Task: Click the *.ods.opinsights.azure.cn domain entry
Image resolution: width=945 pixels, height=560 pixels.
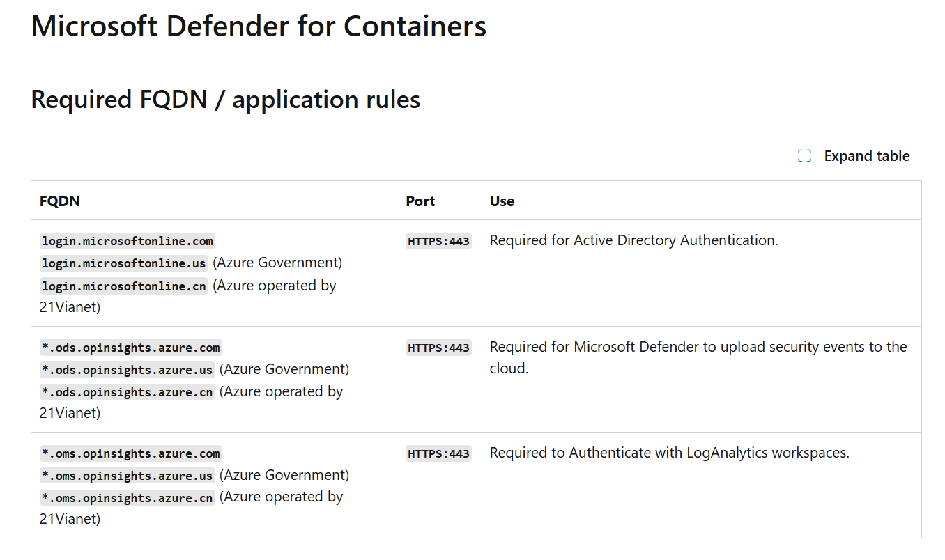Action: [x=127, y=392]
